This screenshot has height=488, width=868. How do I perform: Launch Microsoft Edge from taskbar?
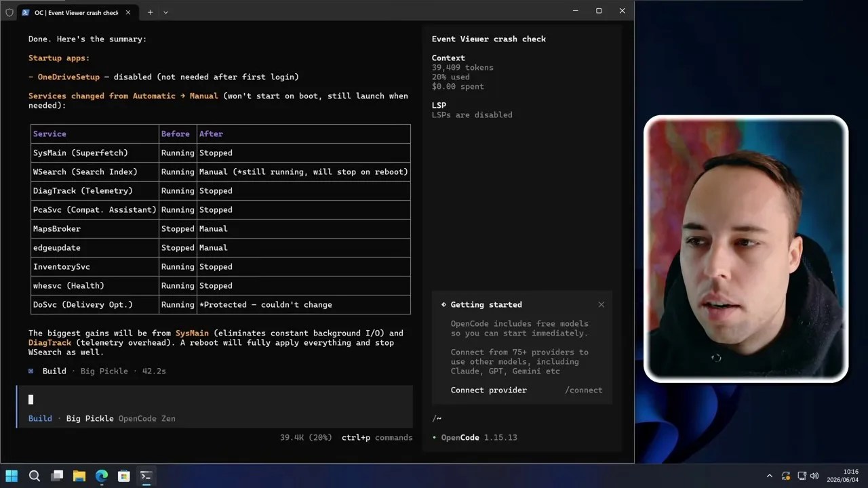101,476
